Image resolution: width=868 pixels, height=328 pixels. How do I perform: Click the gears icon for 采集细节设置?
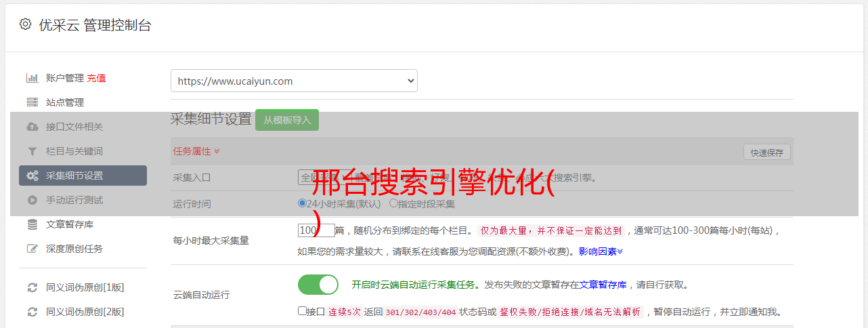32,176
